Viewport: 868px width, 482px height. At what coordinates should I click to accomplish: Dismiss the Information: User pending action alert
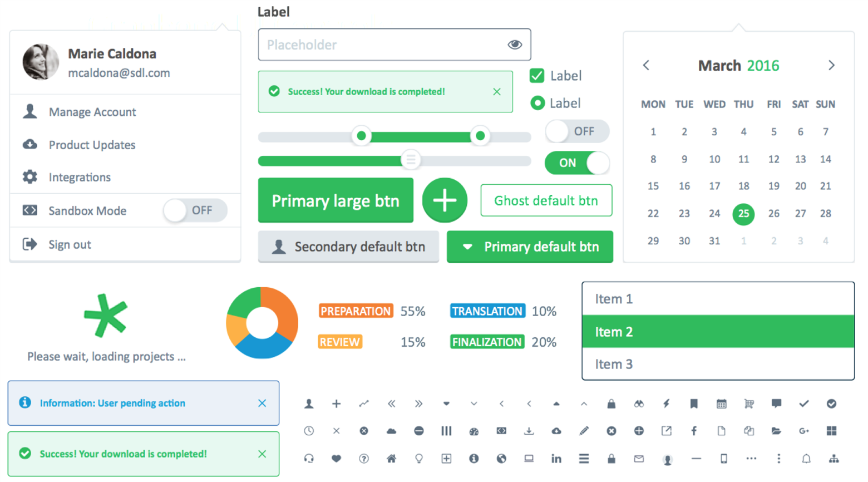point(262,403)
